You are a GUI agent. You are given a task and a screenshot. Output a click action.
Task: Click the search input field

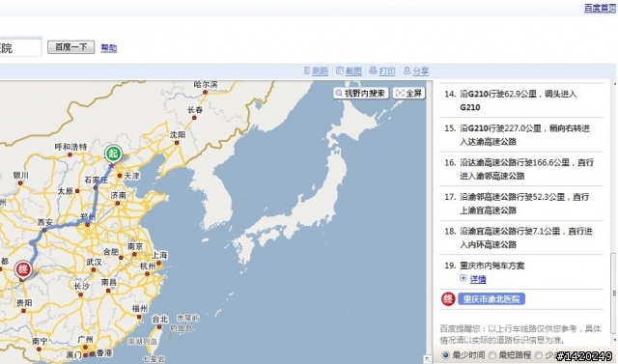pos(20,47)
